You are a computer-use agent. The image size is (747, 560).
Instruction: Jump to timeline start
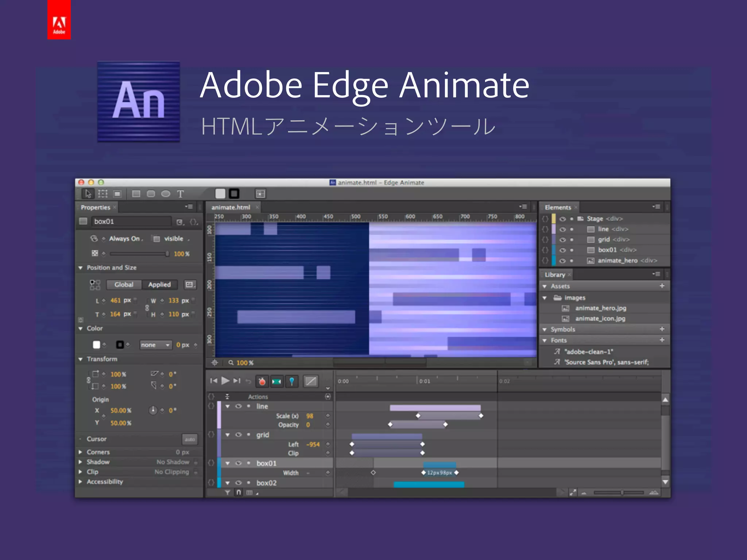[x=214, y=381]
